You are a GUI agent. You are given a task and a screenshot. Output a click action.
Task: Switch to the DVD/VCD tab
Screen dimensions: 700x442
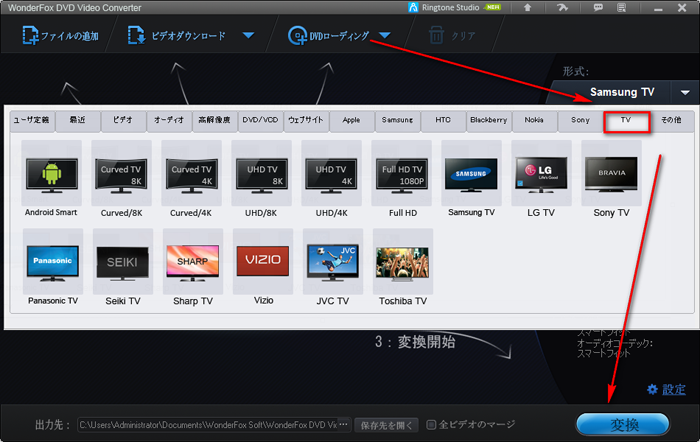click(261, 121)
